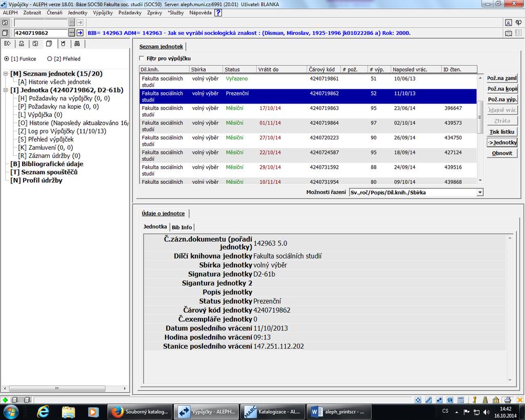Select [Z] Log pro Výpůjčky tree item
Viewport: 525px width, 420px height.
[x=62, y=131]
